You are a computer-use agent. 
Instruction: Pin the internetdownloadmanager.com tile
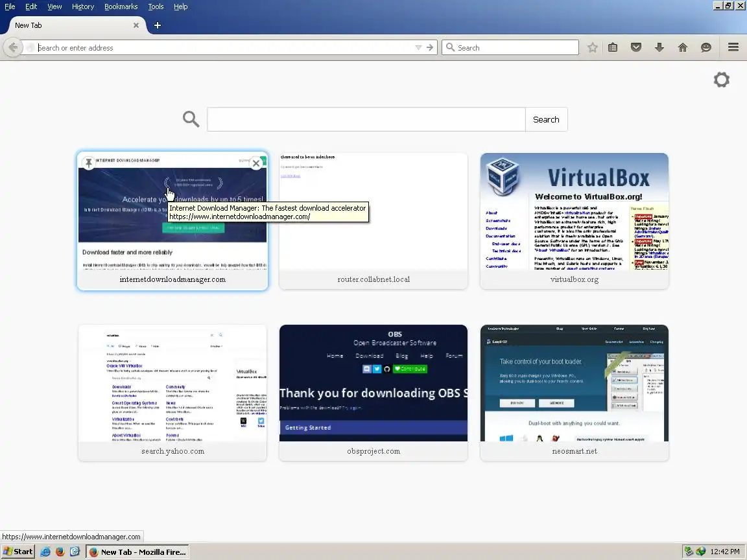pyautogui.click(x=89, y=163)
